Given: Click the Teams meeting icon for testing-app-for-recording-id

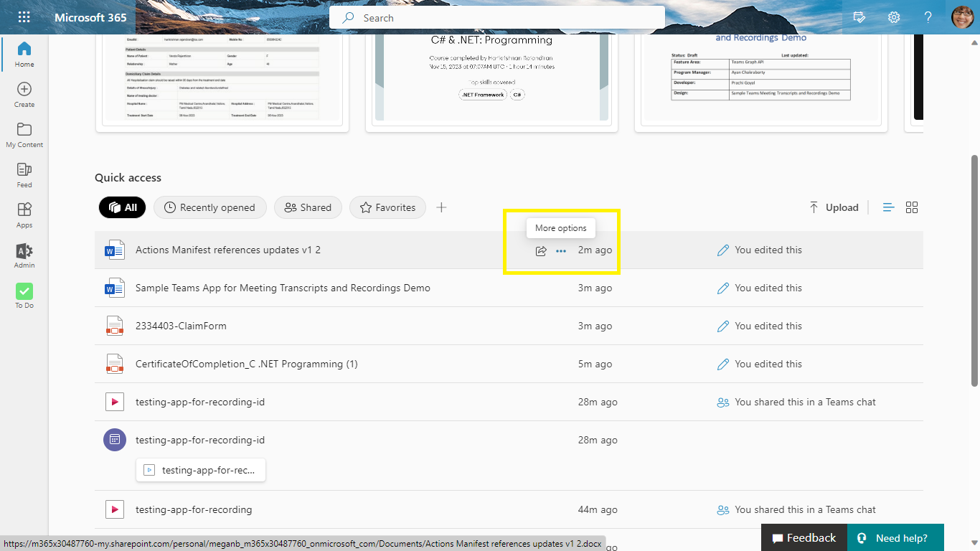Looking at the screenshot, I should 115,440.
